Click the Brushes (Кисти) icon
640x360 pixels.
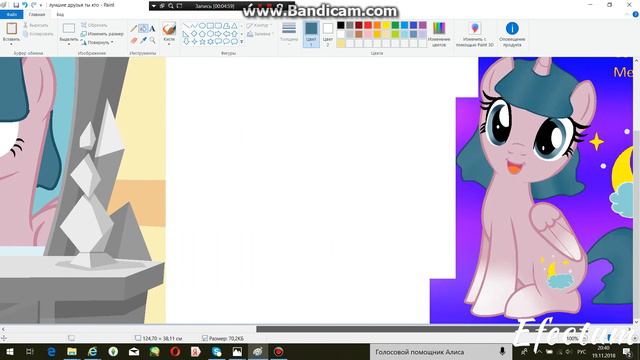(169, 29)
